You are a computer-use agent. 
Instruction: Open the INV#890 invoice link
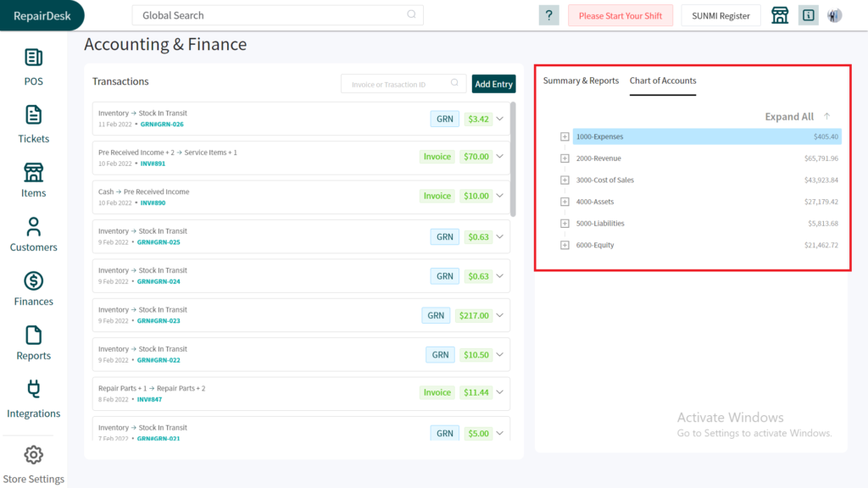(153, 203)
